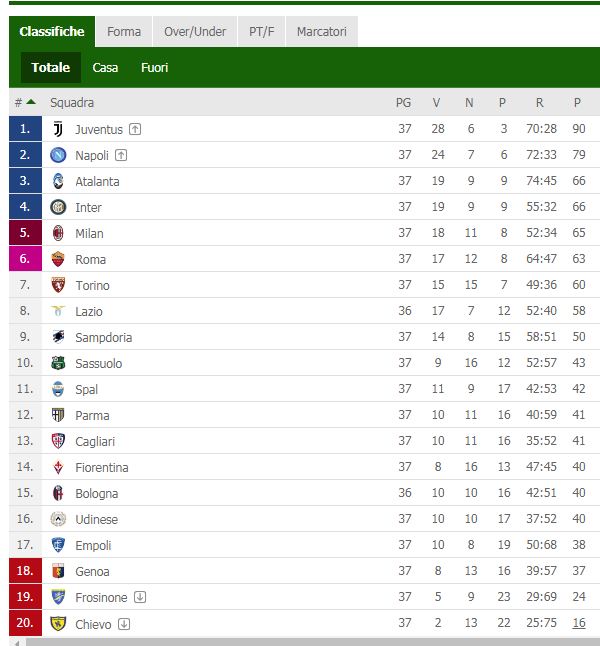The image size is (600, 646).
Task: Open the Marcatori tab
Action: (x=321, y=32)
